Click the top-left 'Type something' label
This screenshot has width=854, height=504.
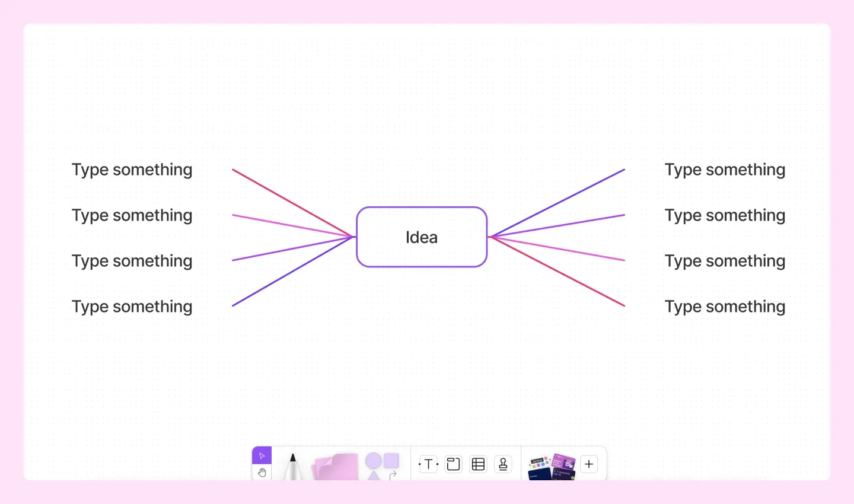click(x=132, y=170)
